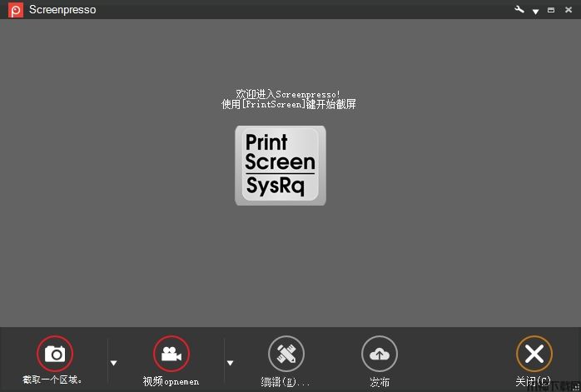The width and height of the screenshot is (581, 392).
Task: Select the 视频opnemen label
Action: click(x=171, y=382)
